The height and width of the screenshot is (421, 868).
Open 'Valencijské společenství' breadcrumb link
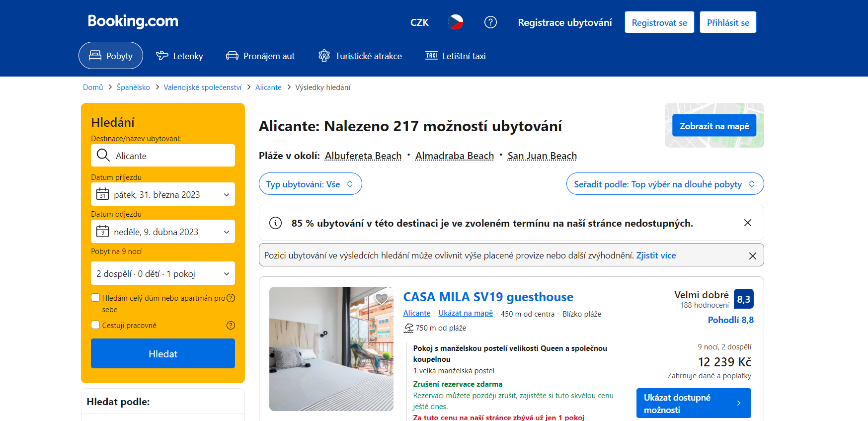[x=203, y=87]
